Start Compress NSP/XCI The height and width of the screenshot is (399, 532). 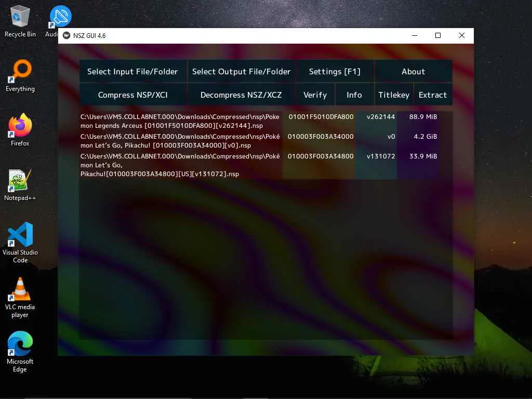tap(132, 95)
